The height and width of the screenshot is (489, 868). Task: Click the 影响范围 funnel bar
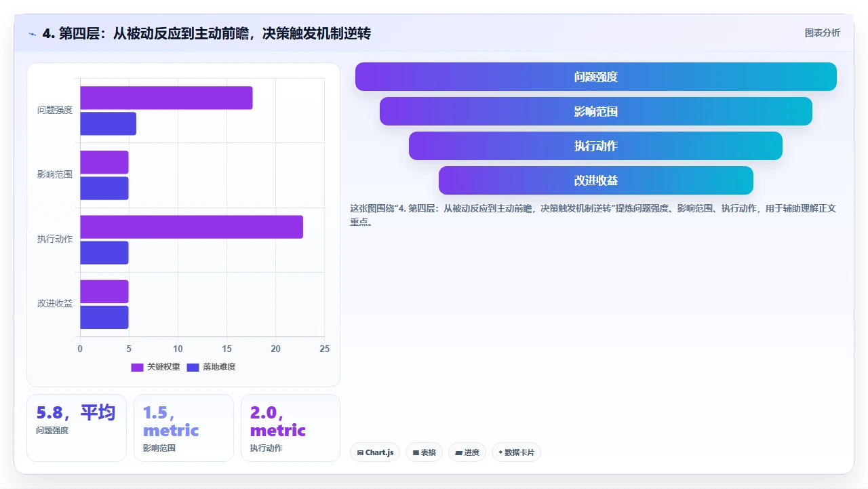coord(596,111)
